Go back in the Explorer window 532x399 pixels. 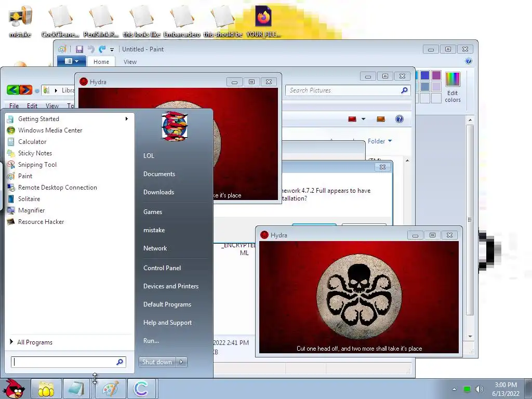(x=13, y=90)
